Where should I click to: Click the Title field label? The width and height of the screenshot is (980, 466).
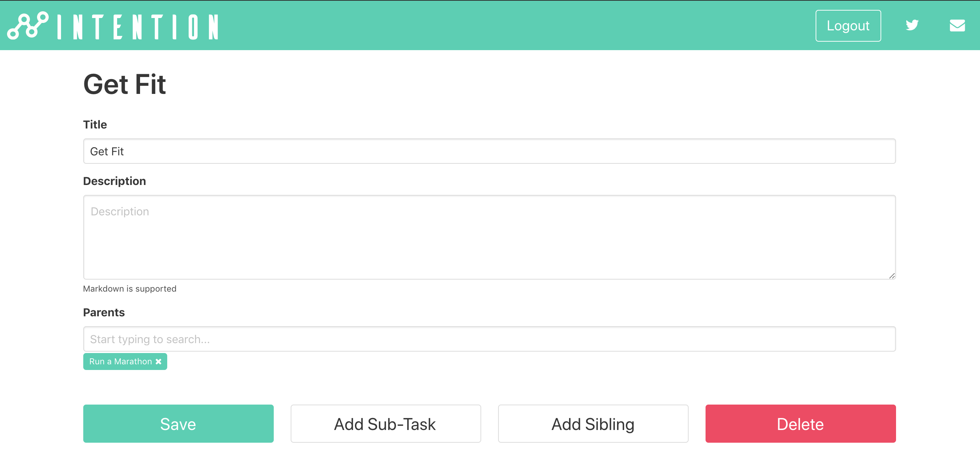(95, 125)
